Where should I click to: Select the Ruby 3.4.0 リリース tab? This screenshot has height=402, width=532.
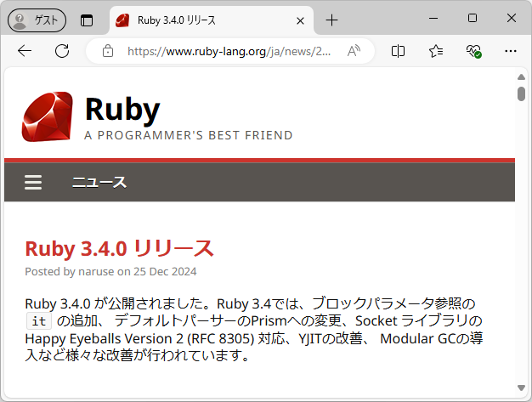point(211,20)
